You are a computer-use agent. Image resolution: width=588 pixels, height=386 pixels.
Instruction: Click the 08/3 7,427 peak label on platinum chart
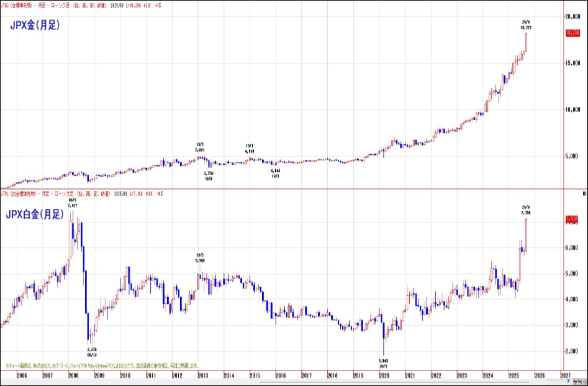coord(72,203)
